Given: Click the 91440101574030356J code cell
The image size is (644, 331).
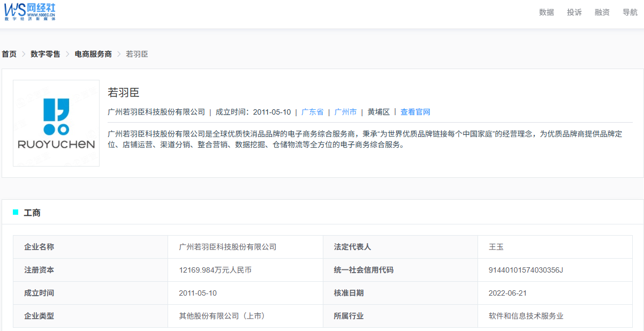Looking at the screenshot, I should [x=555, y=270].
